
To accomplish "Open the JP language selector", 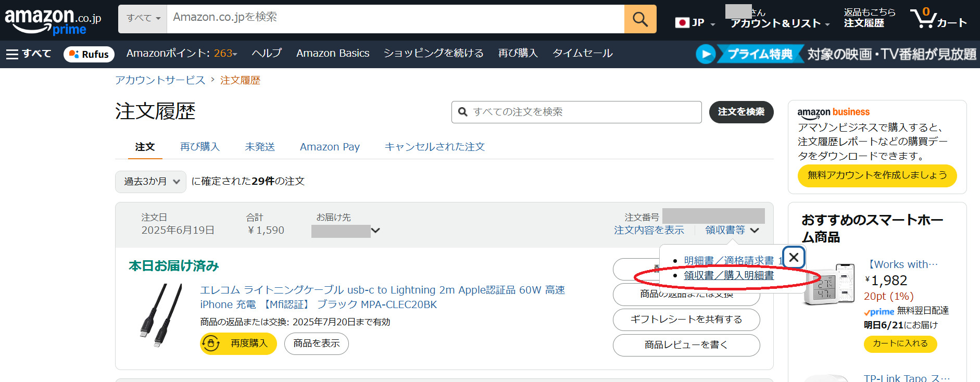I will 695,23.
